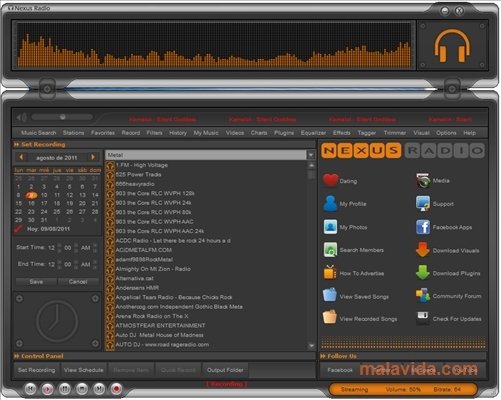
Task: Open the Output Folder button
Action: point(225,370)
